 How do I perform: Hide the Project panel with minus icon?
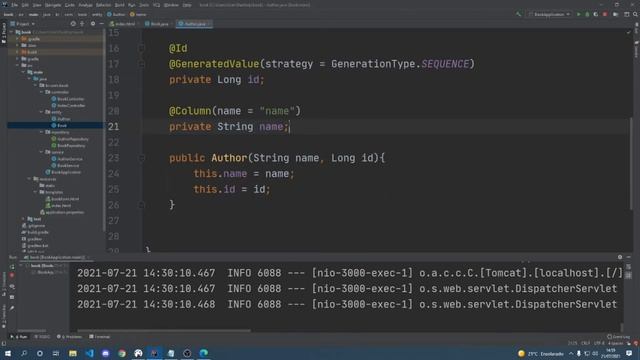(102, 24)
